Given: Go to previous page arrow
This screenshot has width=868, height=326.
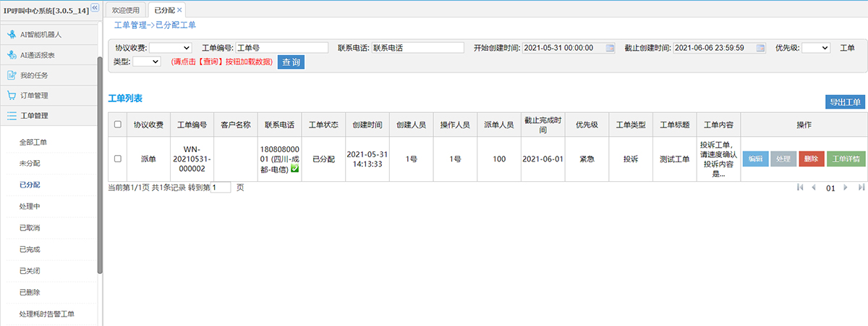Looking at the screenshot, I should pyautogui.click(x=814, y=187).
